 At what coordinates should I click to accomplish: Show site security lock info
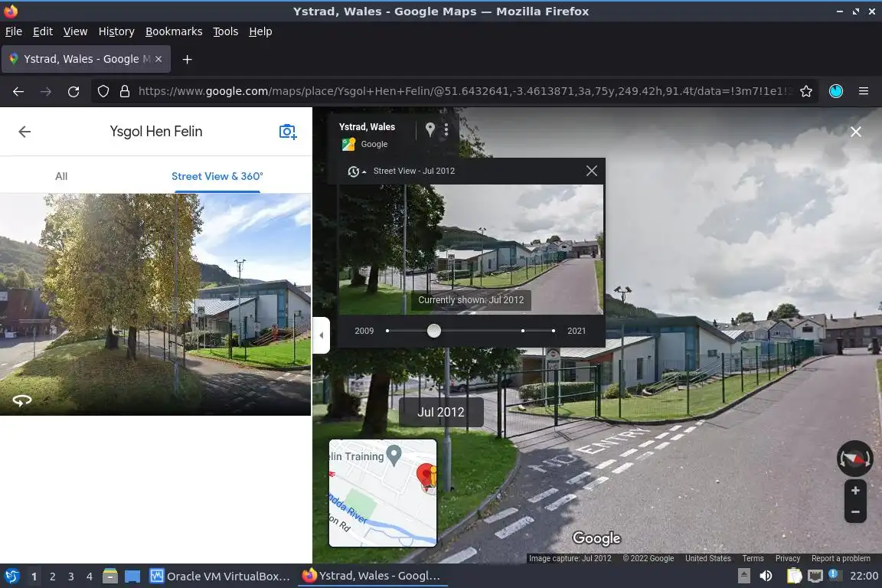(x=125, y=91)
